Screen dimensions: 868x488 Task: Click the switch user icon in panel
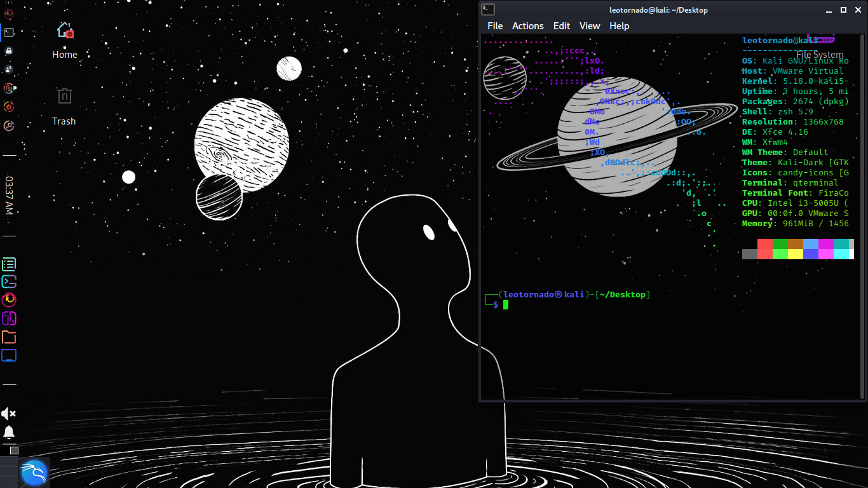pyautogui.click(x=9, y=69)
